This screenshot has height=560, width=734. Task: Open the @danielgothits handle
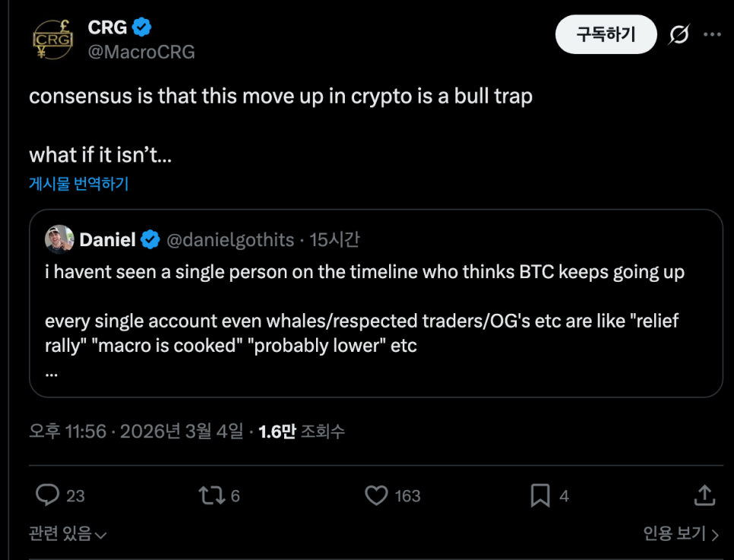[230, 240]
